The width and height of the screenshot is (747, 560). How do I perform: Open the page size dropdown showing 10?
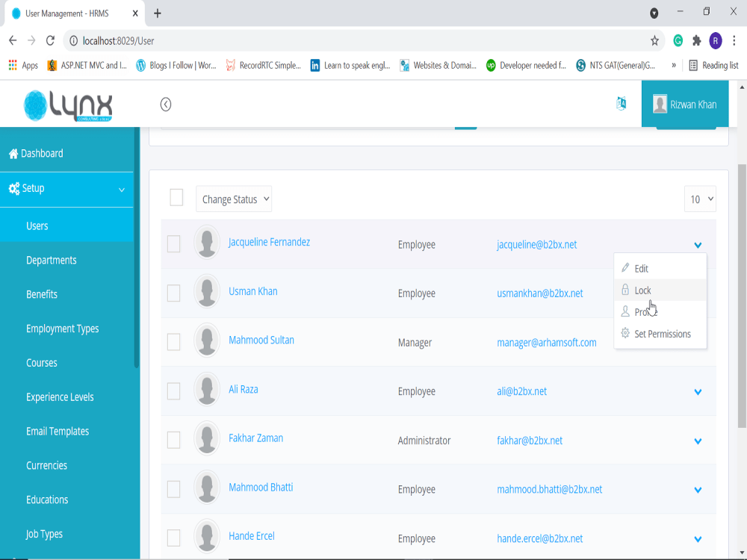pos(700,199)
